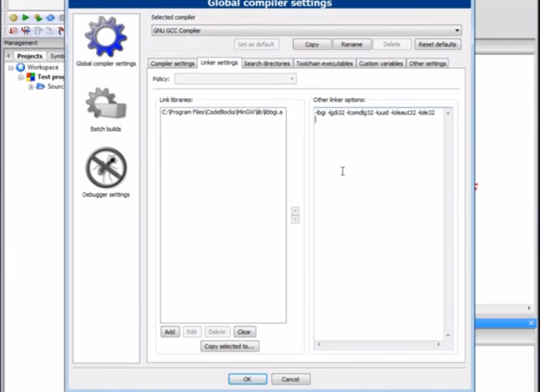
Task: Select the libbgi.a library entry
Action: point(222,112)
